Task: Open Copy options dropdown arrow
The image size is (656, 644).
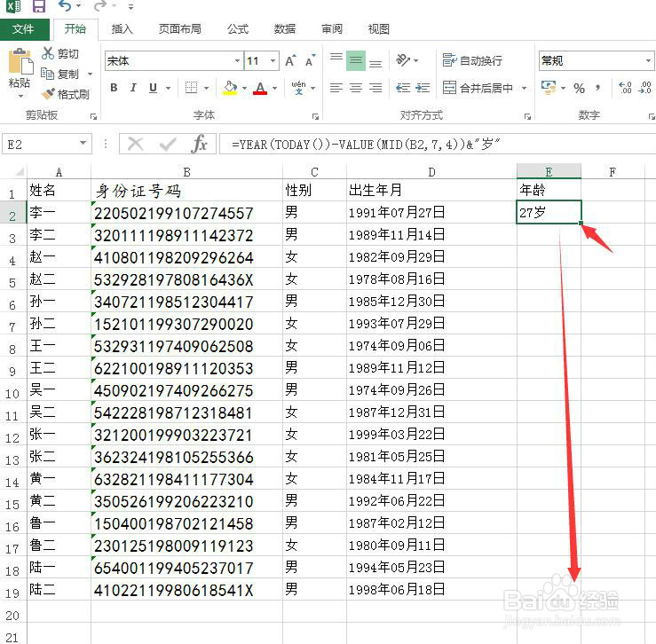Action: (90, 74)
